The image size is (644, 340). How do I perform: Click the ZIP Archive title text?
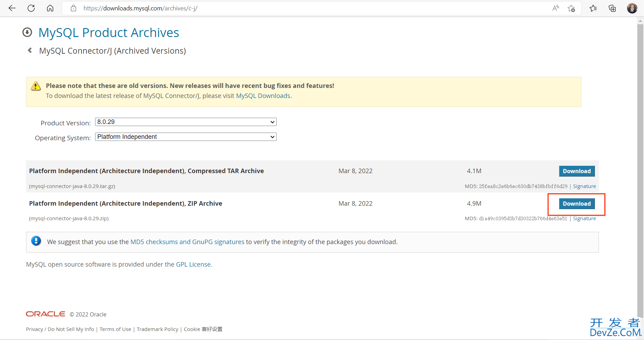126,204
